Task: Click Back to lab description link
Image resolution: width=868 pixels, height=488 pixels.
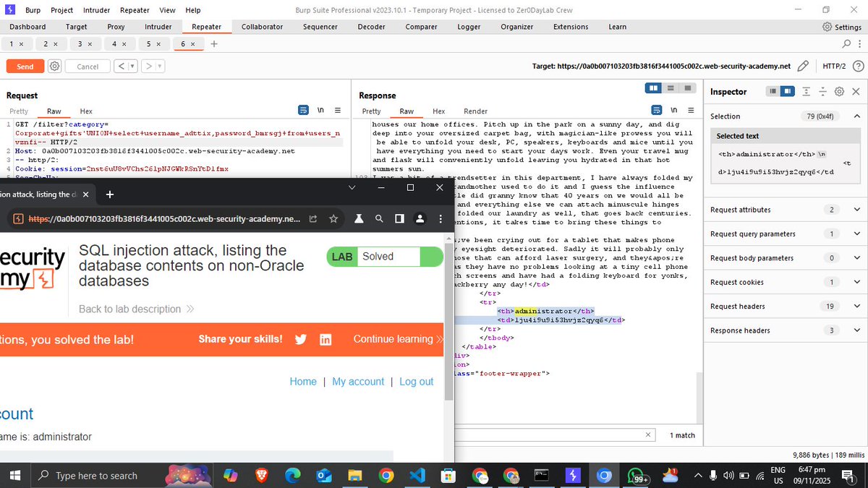Action: tap(136, 309)
